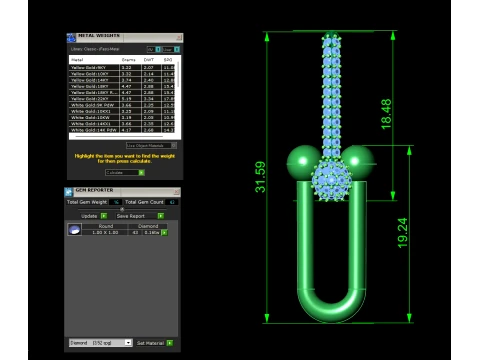Click the 5.19 grams cell
The width and height of the screenshot is (480, 360).
[x=130, y=99]
